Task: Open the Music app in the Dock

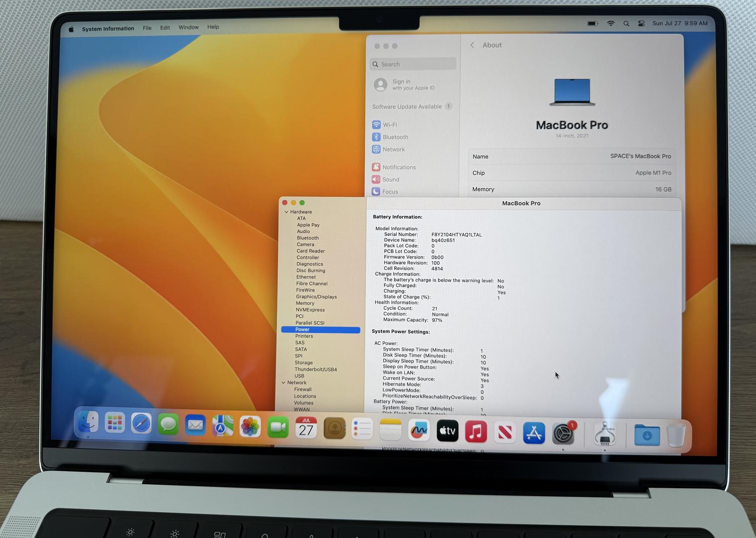Action: pos(476,431)
